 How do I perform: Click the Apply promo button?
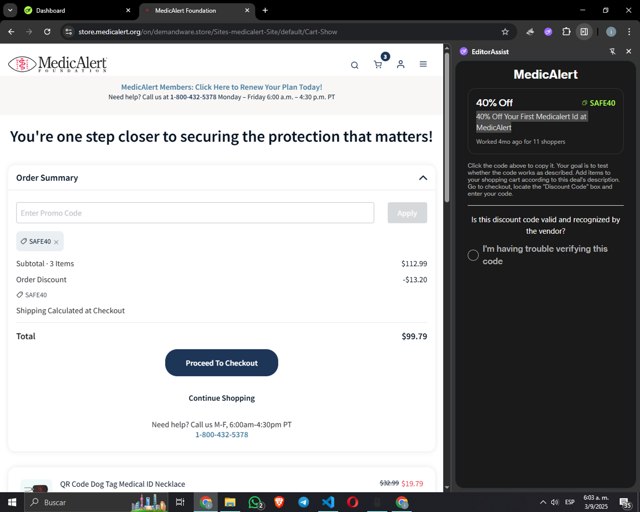407,213
